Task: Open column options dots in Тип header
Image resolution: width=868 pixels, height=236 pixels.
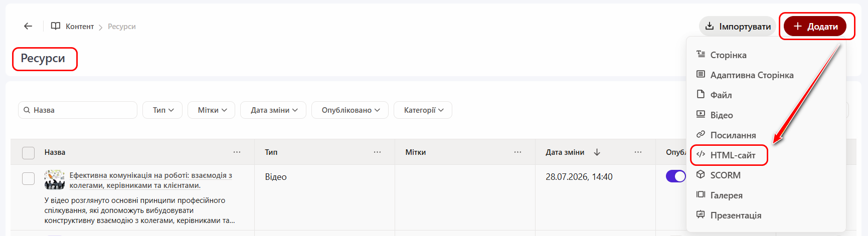Action: pyautogui.click(x=377, y=152)
